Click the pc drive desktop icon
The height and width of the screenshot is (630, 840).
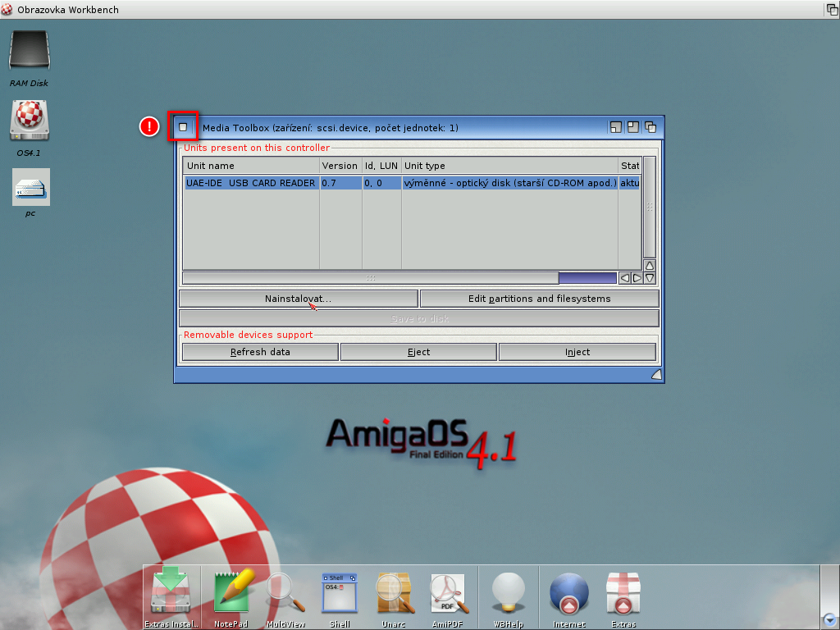(x=31, y=187)
